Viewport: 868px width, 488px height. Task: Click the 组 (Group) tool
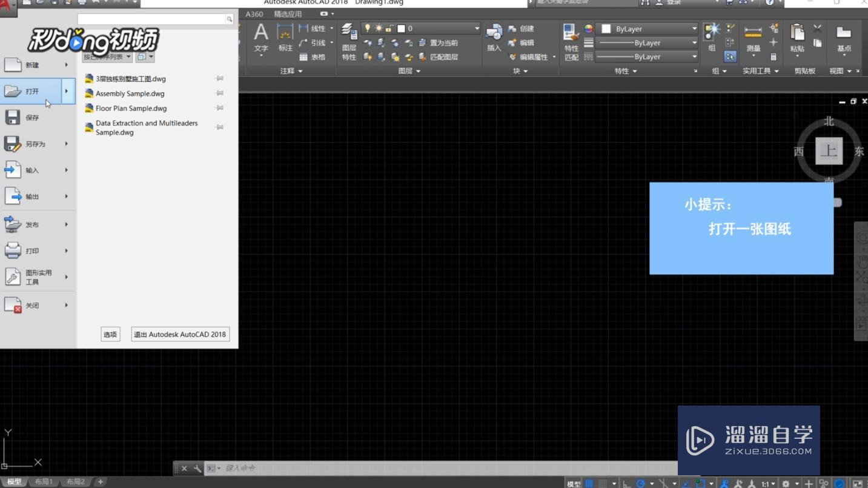(x=712, y=38)
